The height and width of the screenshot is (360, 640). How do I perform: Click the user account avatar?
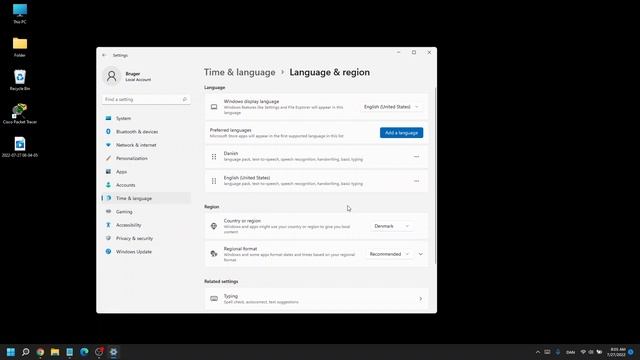point(111,76)
